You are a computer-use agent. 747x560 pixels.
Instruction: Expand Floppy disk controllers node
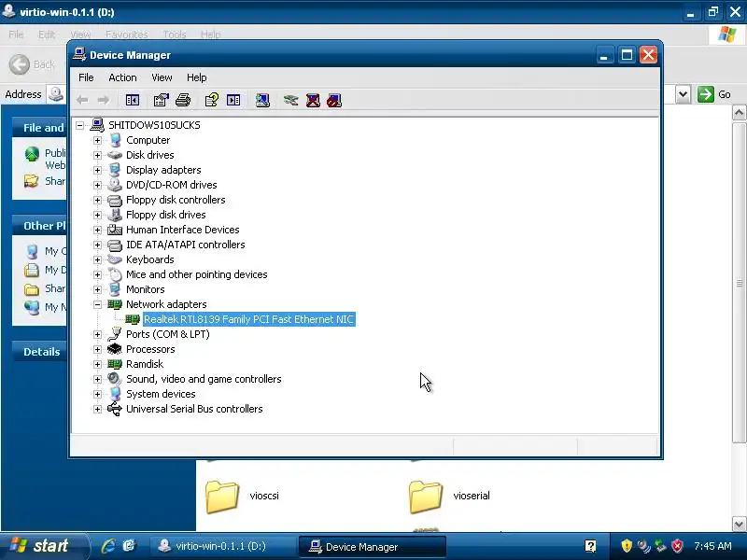(x=97, y=200)
